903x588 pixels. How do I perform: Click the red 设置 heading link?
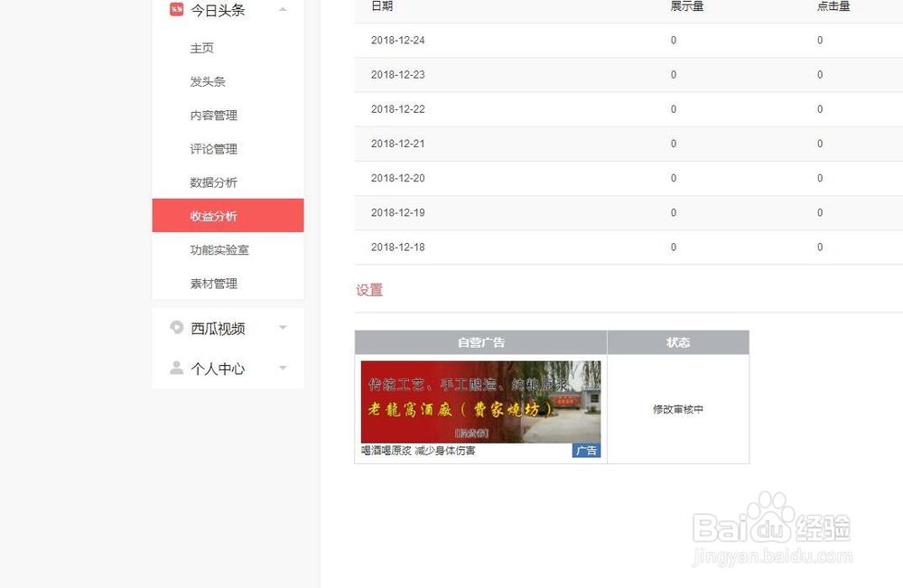[x=369, y=290]
